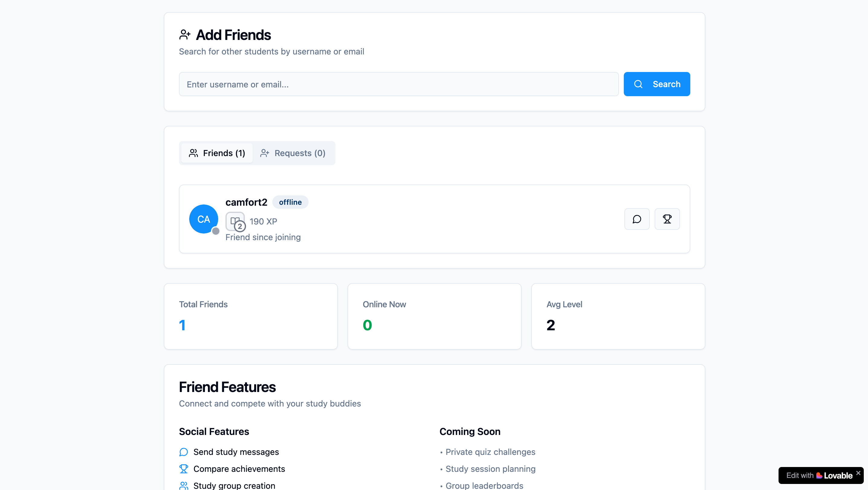Open the Requests (0) tab
868x490 pixels.
pyautogui.click(x=293, y=153)
